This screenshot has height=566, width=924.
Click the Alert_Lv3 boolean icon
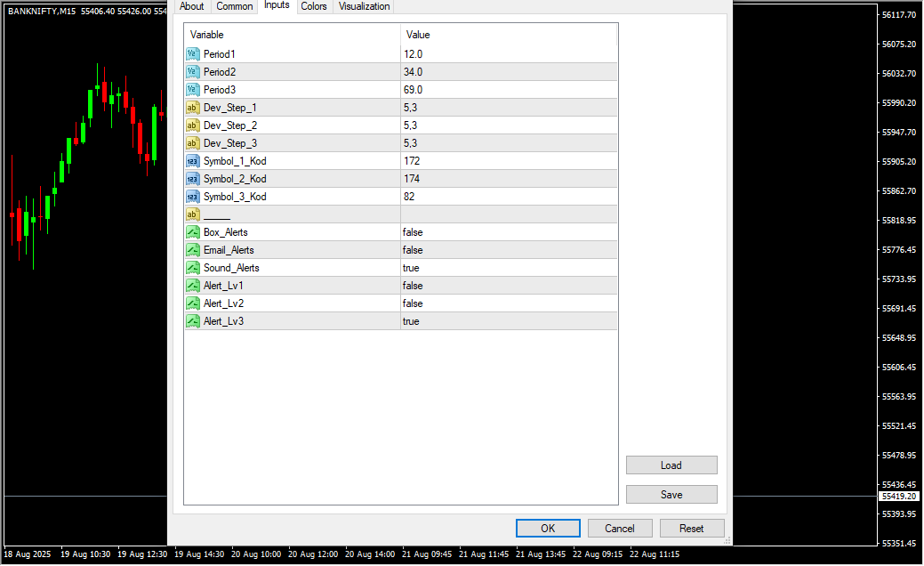(x=193, y=321)
